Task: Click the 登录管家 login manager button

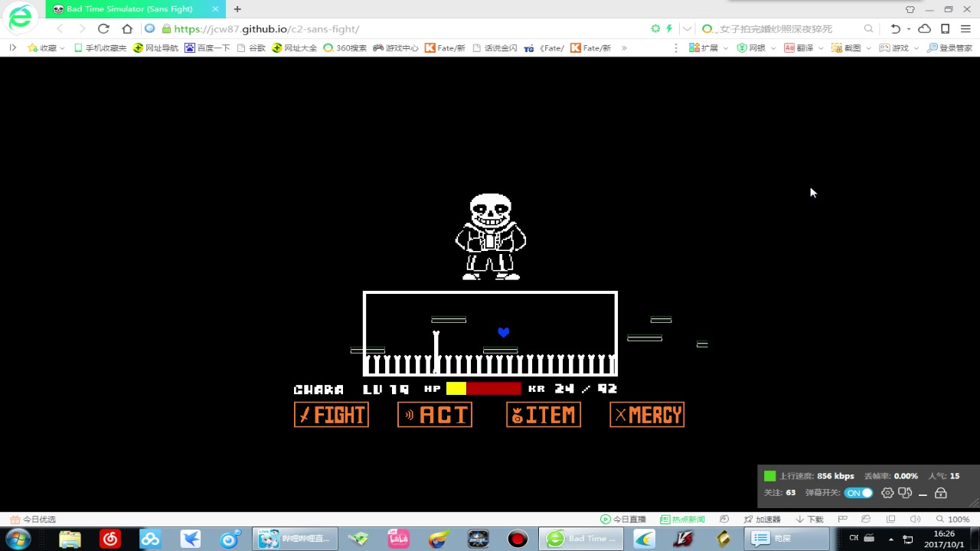Action: (949, 47)
